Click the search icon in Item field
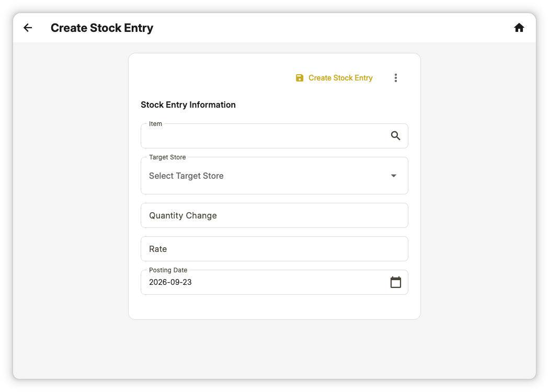 tap(395, 136)
